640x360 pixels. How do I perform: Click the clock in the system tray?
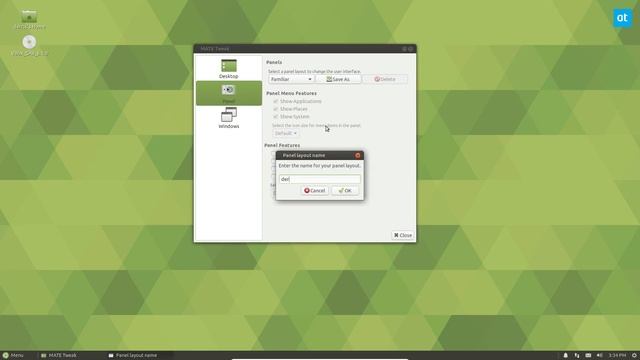617,356
